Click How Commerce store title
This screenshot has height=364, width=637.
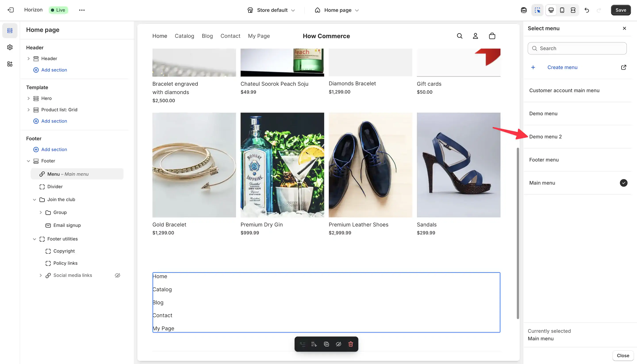click(x=326, y=36)
